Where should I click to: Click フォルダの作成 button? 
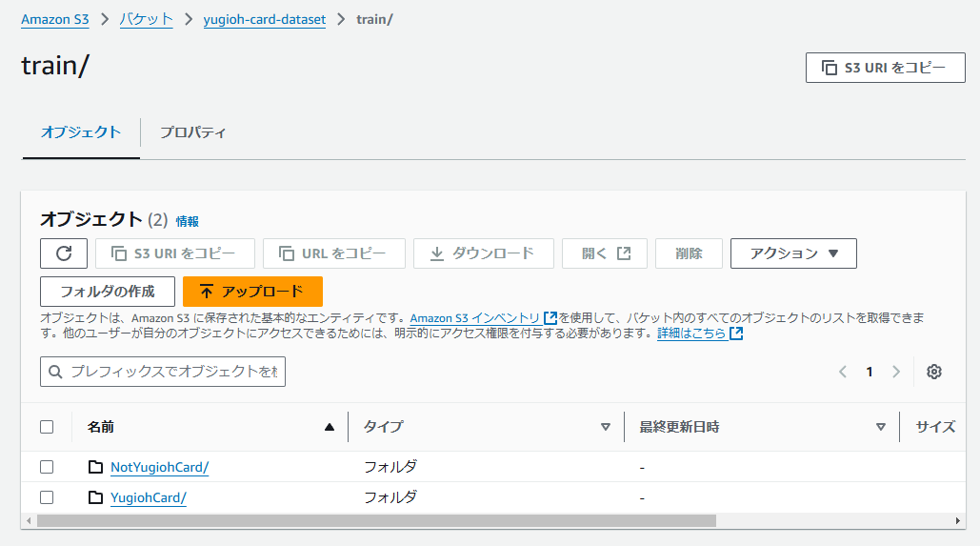pyautogui.click(x=108, y=292)
